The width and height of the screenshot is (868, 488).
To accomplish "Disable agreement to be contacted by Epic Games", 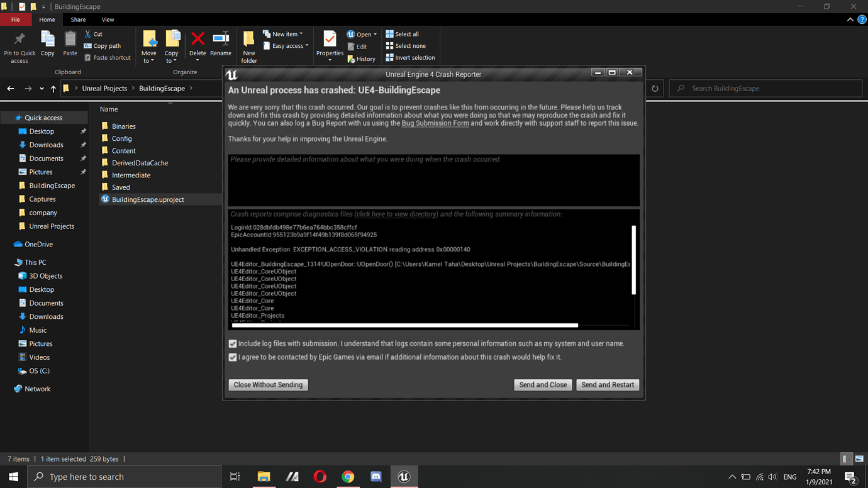I will (x=233, y=357).
